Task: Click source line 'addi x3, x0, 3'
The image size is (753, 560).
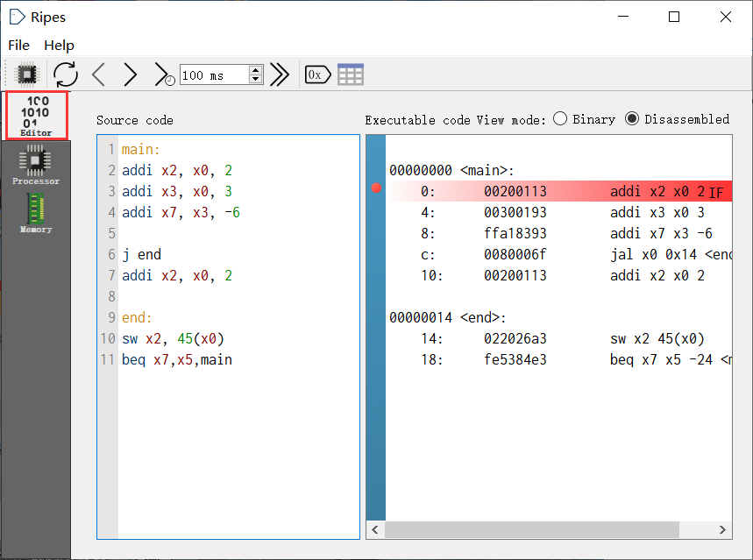Action: (x=177, y=191)
